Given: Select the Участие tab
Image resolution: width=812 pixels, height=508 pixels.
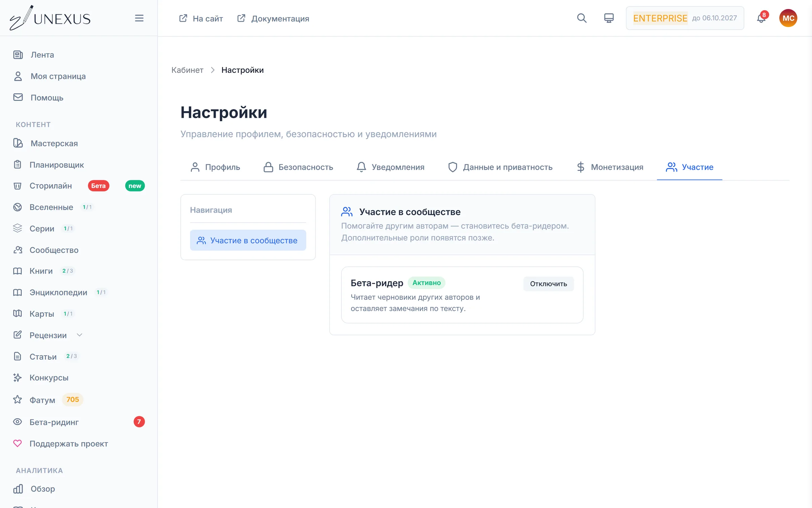Looking at the screenshot, I should [690, 167].
